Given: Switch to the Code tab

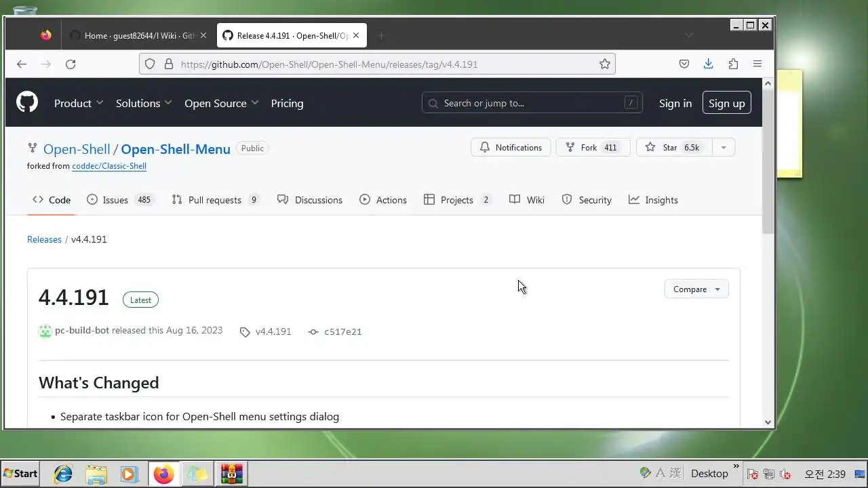Looking at the screenshot, I should [52, 200].
